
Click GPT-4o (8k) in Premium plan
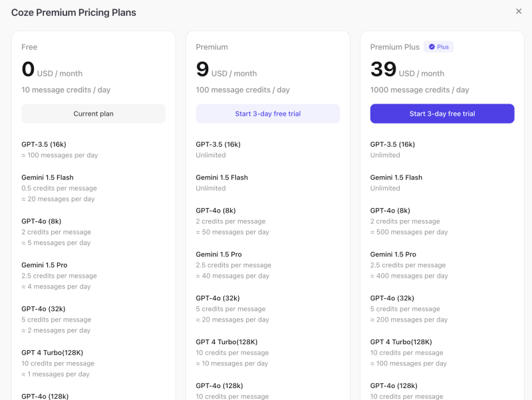(215, 211)
